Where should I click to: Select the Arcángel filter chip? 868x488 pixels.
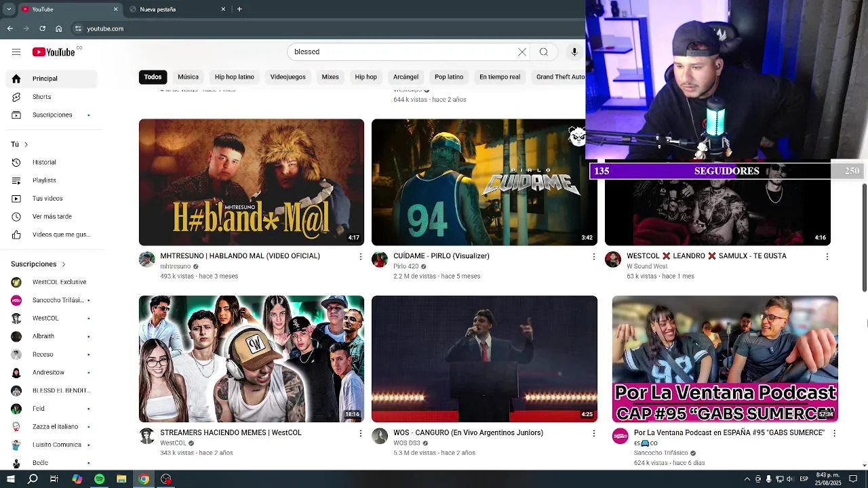406,77
